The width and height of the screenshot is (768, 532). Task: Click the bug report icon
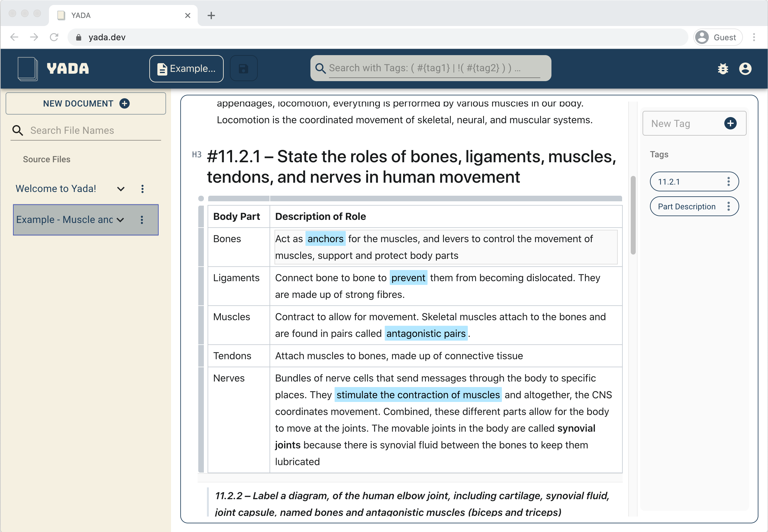(723, 69)
